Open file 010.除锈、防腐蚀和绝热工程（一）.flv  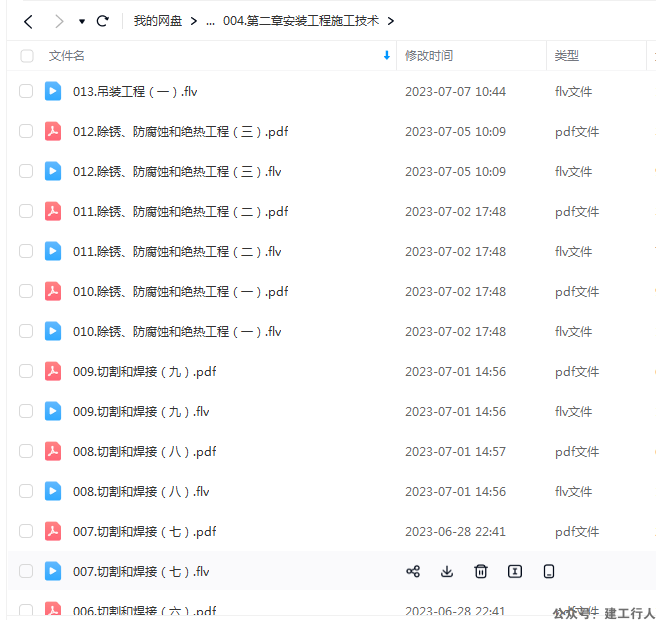(177, 332)
